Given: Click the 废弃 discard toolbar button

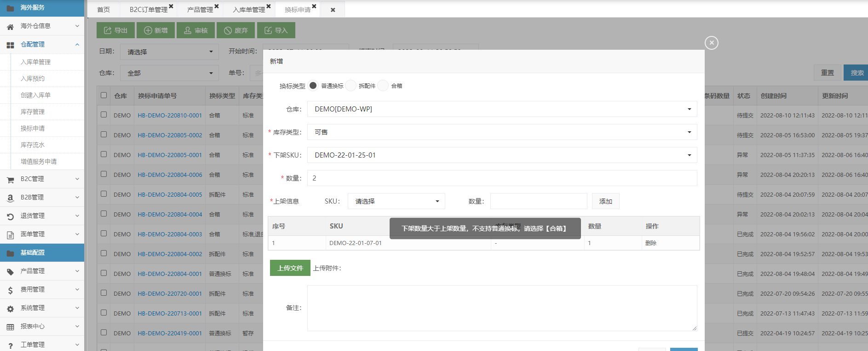Looking at the screenshot, I should click(236, 30).
